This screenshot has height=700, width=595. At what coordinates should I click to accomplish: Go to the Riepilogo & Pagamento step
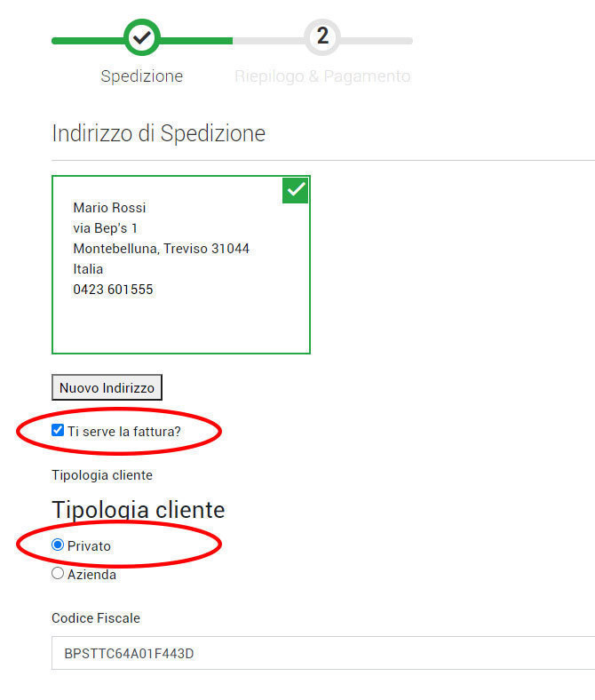click(322, 76)
